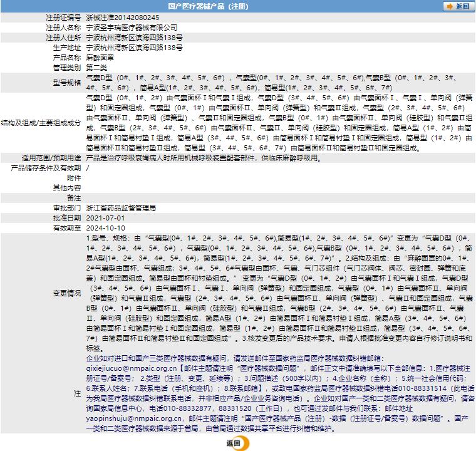Click product name 麻醉面罩
Viewport: 476px width, 451px height.
[x=100, y=58]
